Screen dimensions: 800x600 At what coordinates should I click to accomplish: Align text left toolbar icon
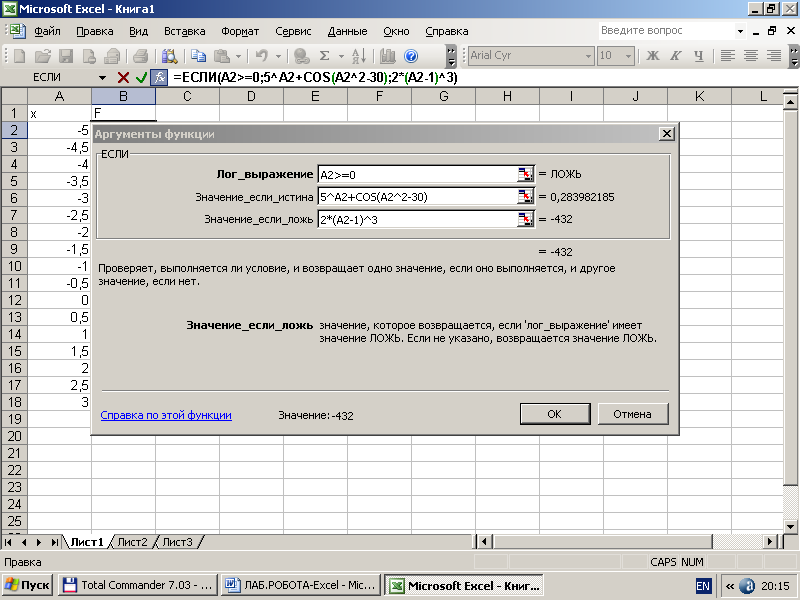(728, 56)
